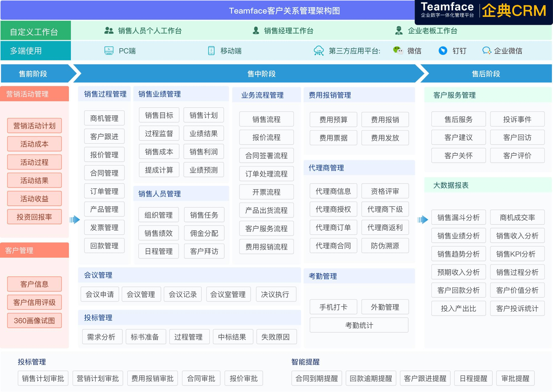
Task: Click the arrow icon before the 大数据报表 column
Action: coord(423,220)
